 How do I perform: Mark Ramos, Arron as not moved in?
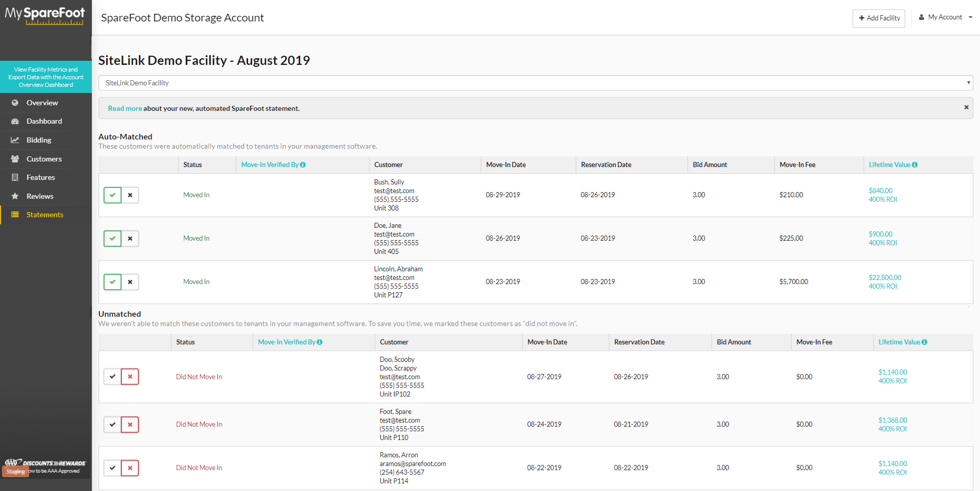tap(130, 467)
